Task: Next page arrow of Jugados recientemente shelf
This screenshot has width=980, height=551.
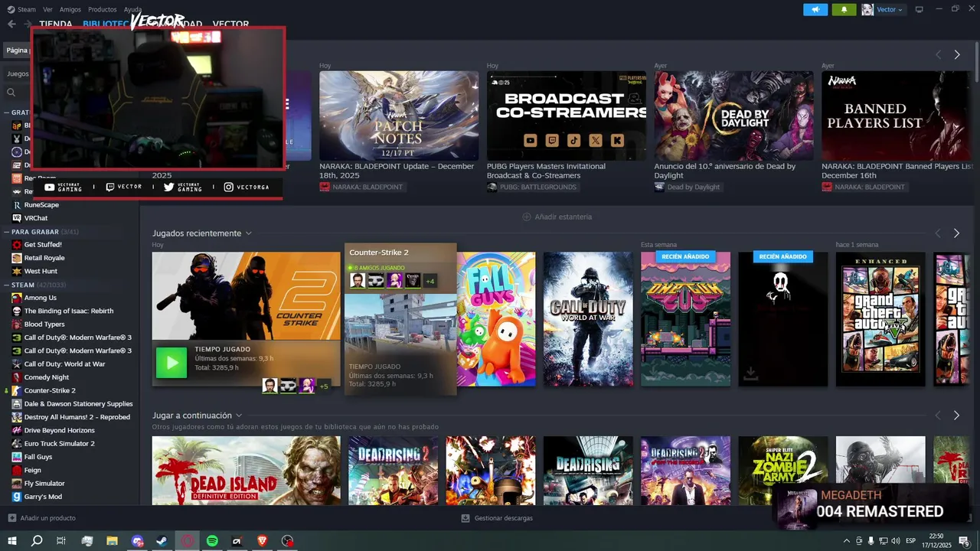Action: coord(957,233)
